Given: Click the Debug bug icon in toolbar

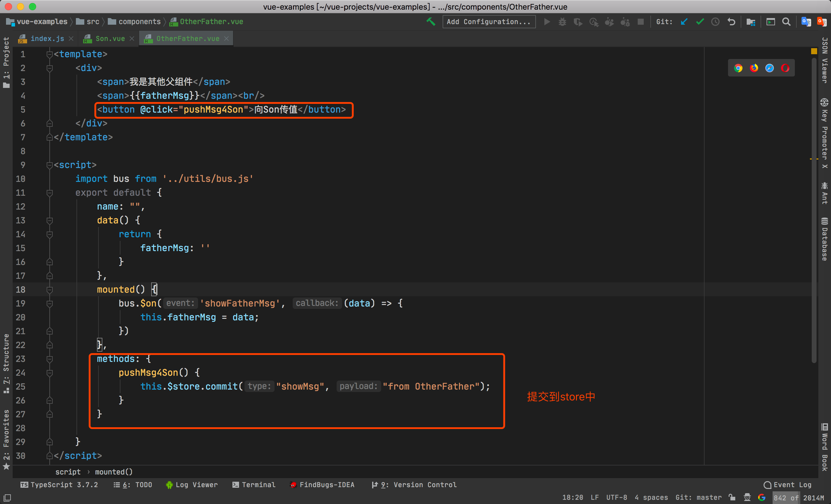Looking at the screenshot, I should pyautogui.click(x=562, y=22).
